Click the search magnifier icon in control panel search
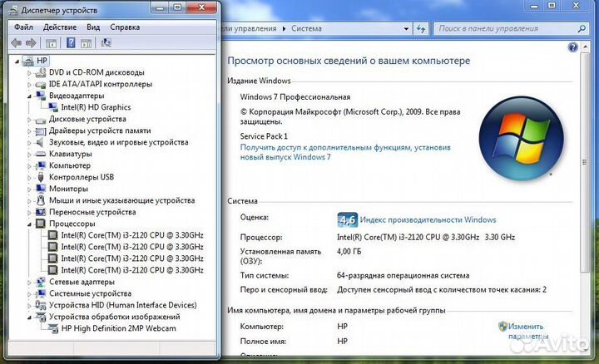 pos(582,28)
